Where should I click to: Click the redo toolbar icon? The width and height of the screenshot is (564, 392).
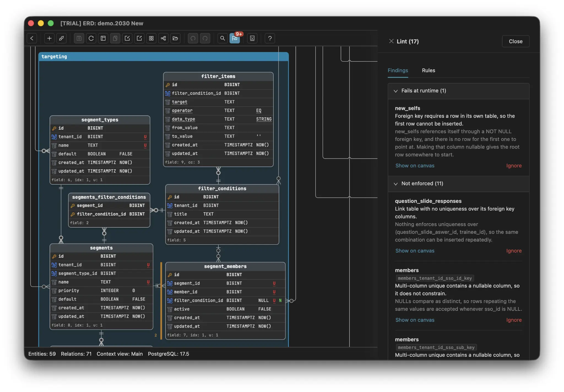coord(205,38)
